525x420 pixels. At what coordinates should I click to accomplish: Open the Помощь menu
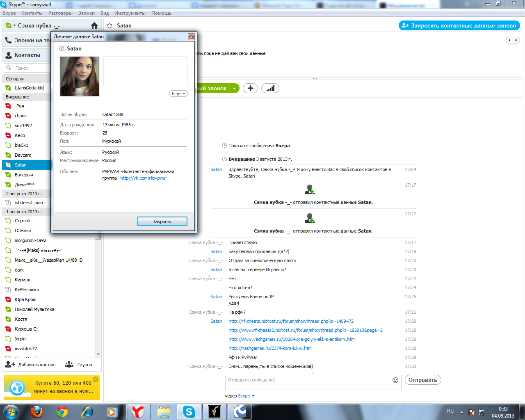coord(162,13)
